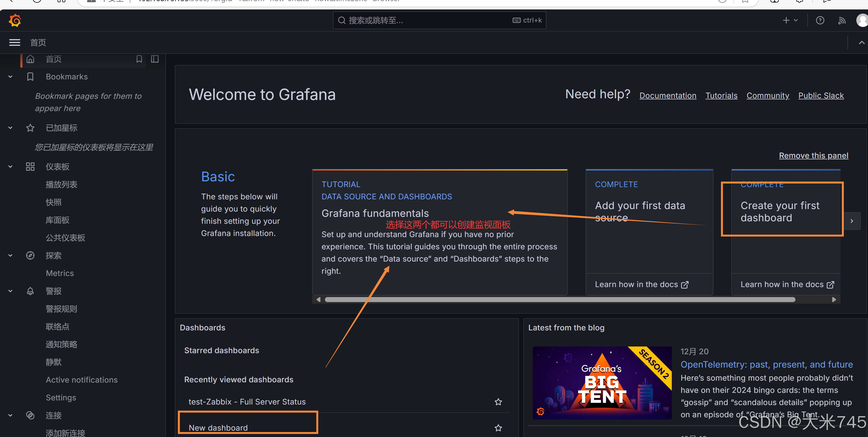The image size is (868, 437).
Task: Star the New dashboard entry
Action: [498, 428]
